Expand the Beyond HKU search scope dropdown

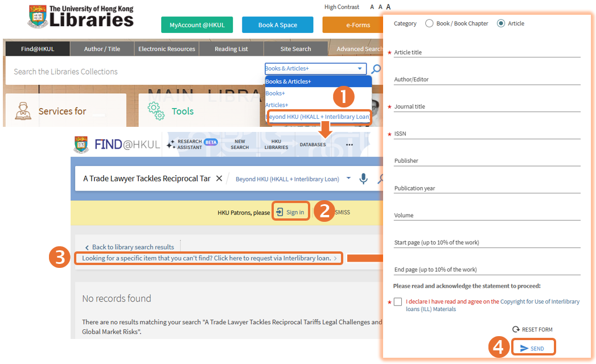[x=348, y=179]
